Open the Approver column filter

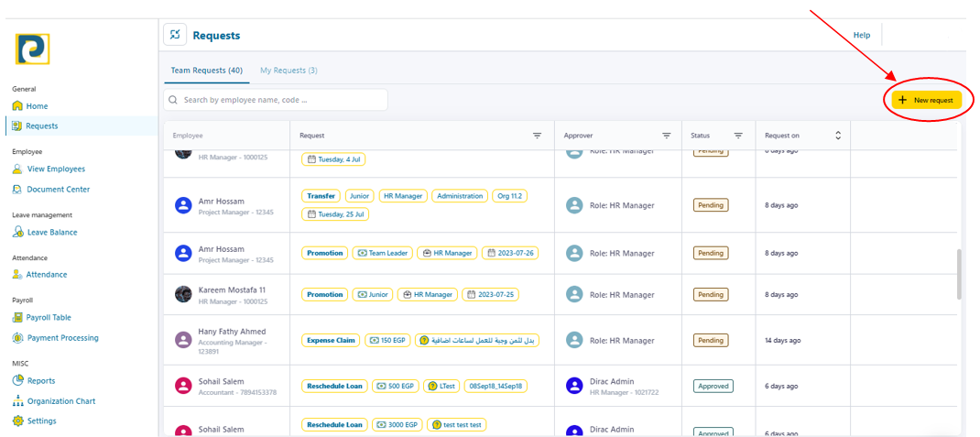click(666, 136)
